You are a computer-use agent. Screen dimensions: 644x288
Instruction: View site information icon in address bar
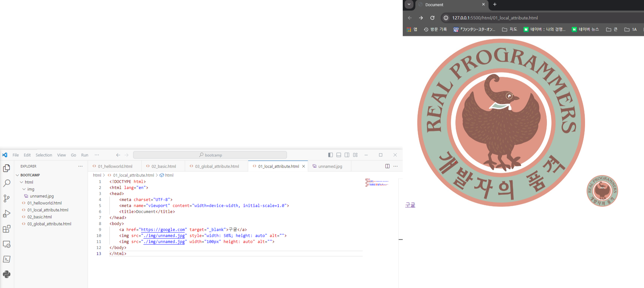(x=446, y=18)
